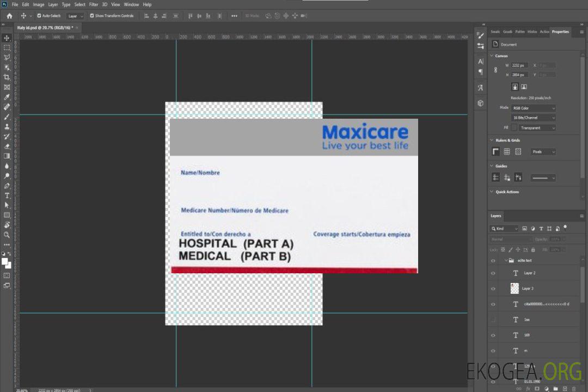Click the canvas width input field

[519, 65]
